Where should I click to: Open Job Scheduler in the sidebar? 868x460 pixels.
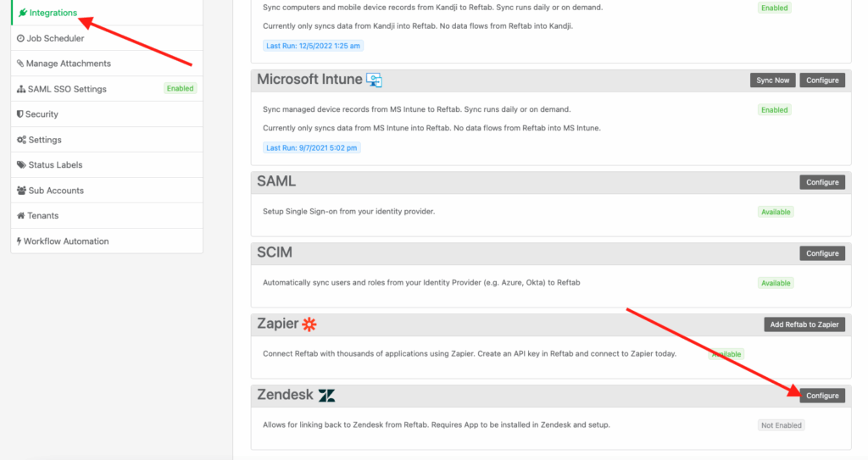[x=107, y=38]
